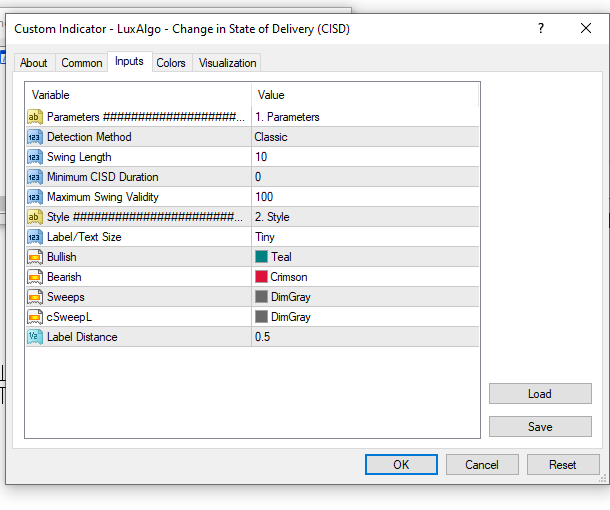Click the '2. Style' value cell

point(365,217)
